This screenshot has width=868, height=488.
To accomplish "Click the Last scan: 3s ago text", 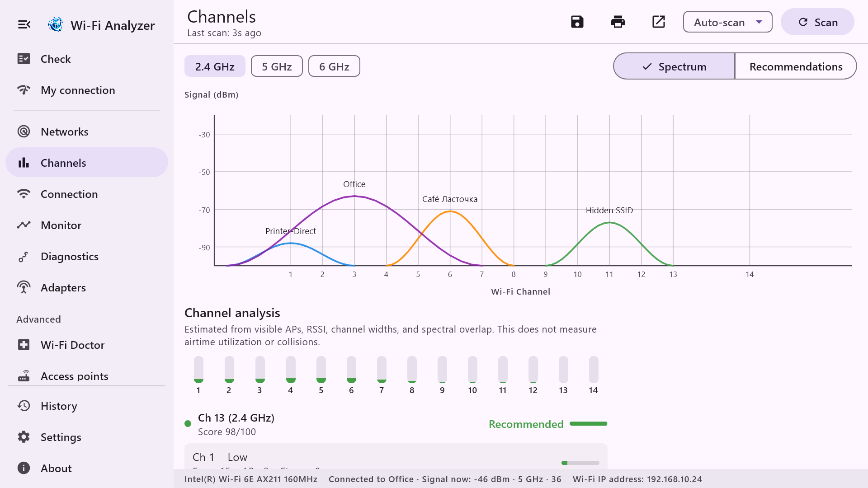I will point(224,33).
